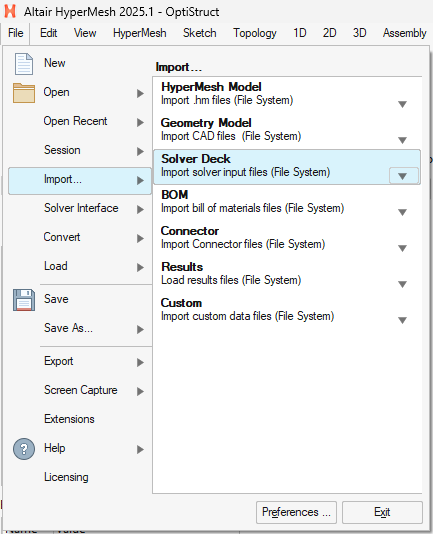The image size is (433, 534).
Task: Click the Altair HyperMesh logo icon
Action: [10, 11]
